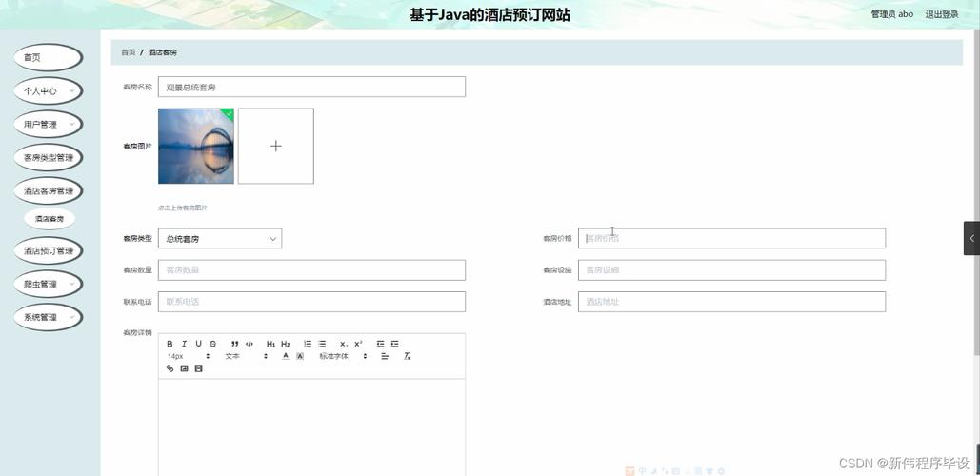Focus the 联系电话 input field
Image resolution: width=980 pixels, height=476 pixels.
click(x=311, y=302)
